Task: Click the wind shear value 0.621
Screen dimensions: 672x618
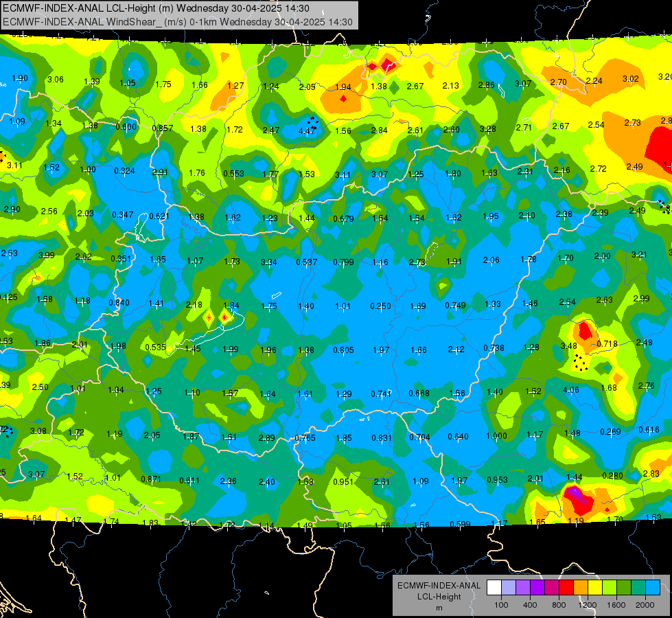Action: tap(159, 216)
